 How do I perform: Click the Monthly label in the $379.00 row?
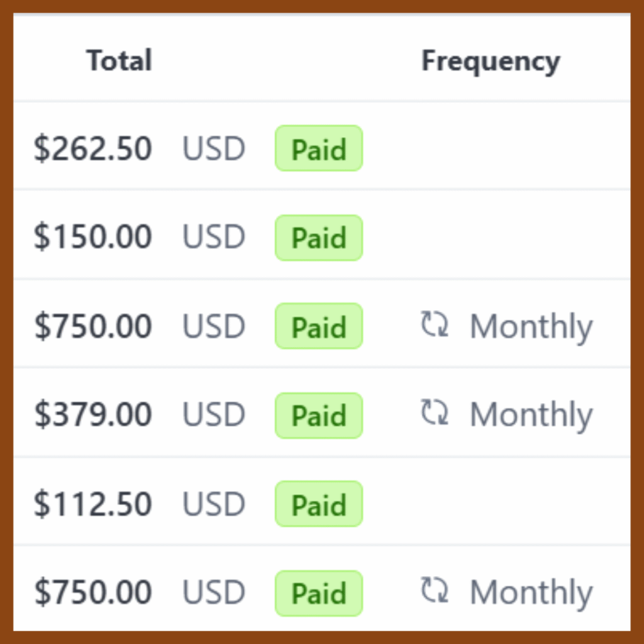(x=531, y=416)
